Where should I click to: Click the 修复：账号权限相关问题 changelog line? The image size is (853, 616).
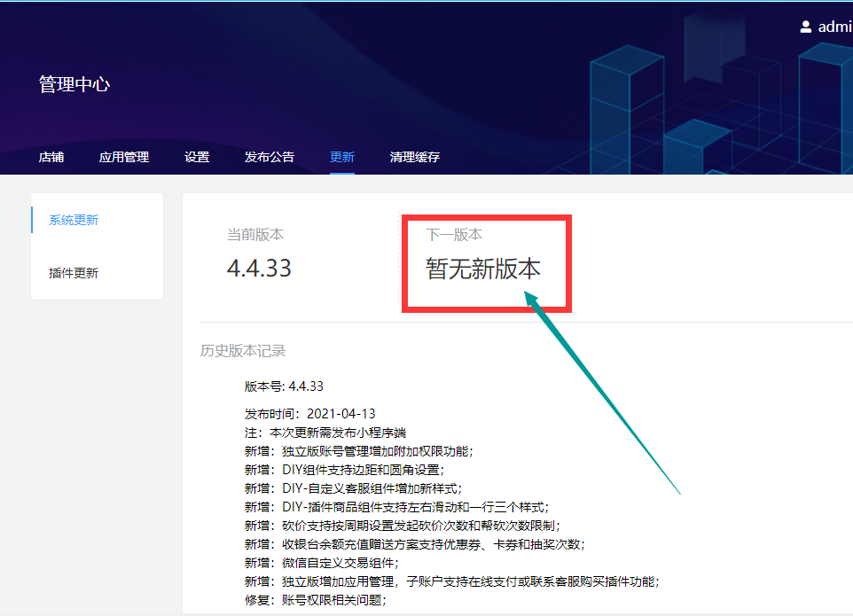pos(315,600)
